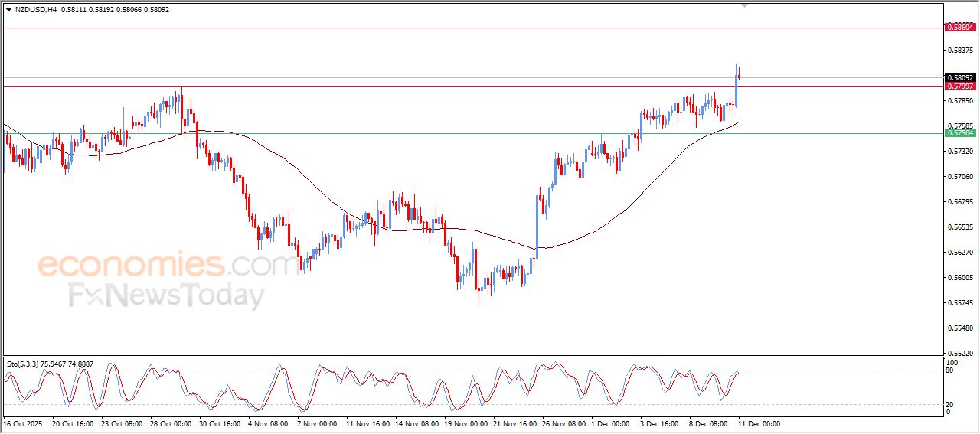Click the triangle arrow beside NZDUSD,H4
980x434 pixels.
point(8,10)
